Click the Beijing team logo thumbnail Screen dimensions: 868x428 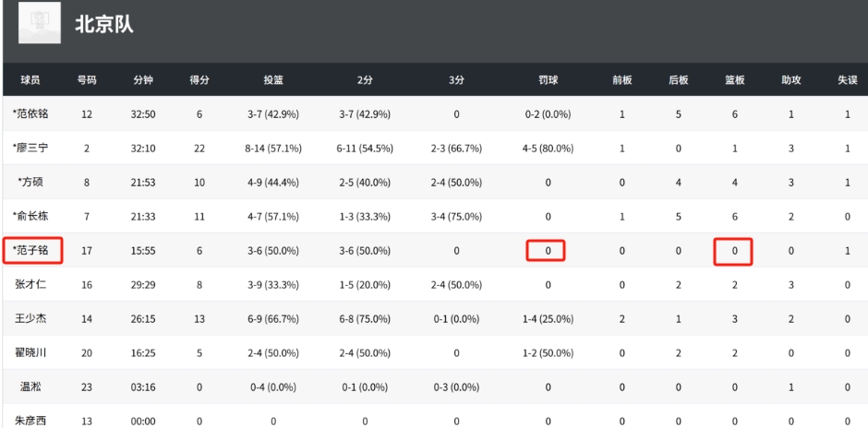[40, 23]
